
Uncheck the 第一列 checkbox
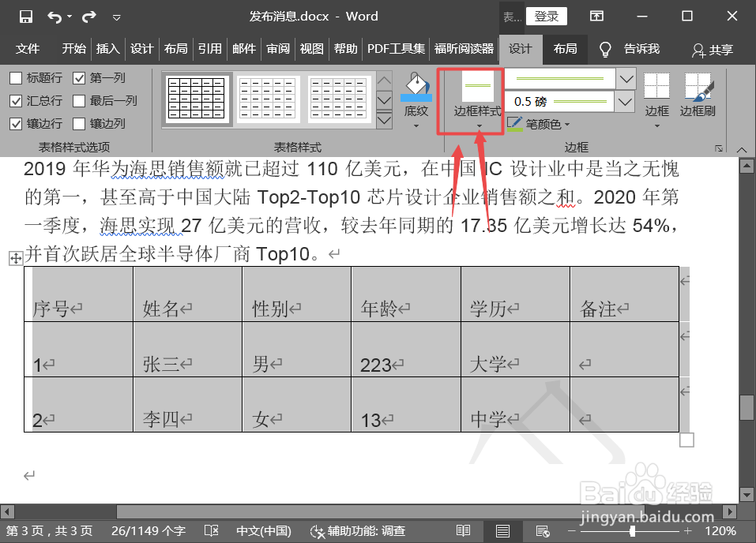coord(79,78)
